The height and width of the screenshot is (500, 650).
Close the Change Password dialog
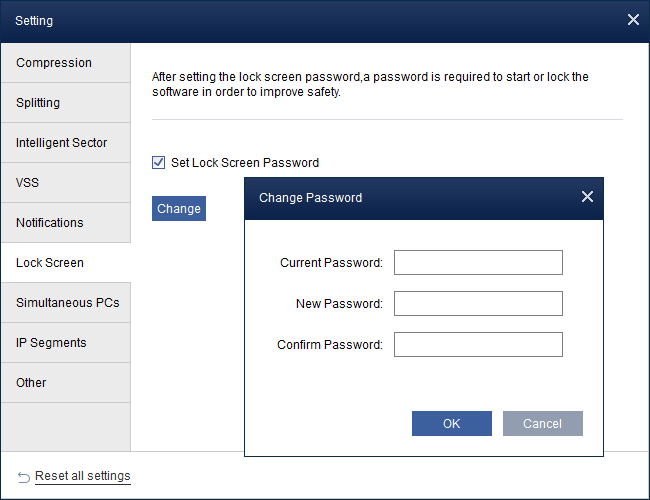[587, 197]
